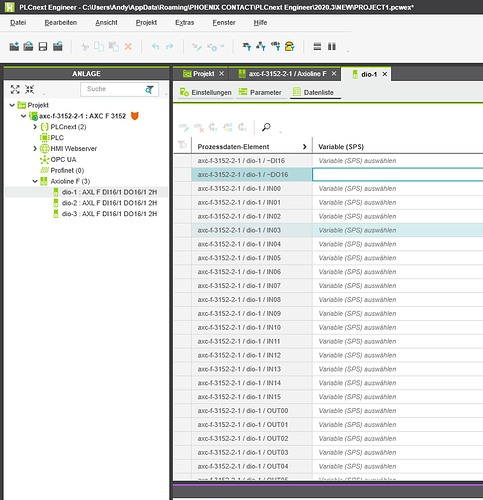Collapse the Axioline F (3) node
This screenshot has width=483, height=500.
[35, 181]
